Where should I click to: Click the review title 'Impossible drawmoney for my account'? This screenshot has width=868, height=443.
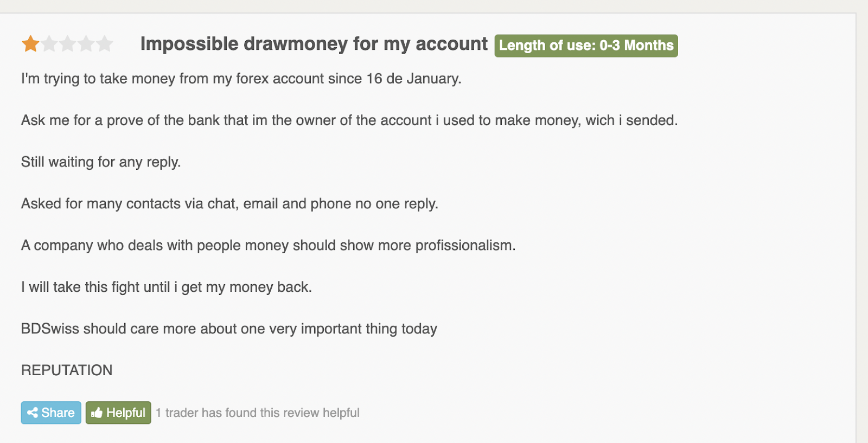click(x=314, y=44)
